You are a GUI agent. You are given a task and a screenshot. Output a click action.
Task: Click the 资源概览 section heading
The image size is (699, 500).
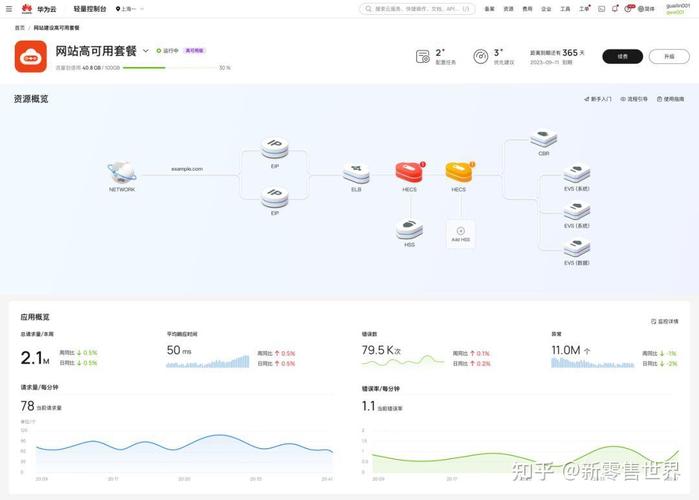(x=31, y=99)
